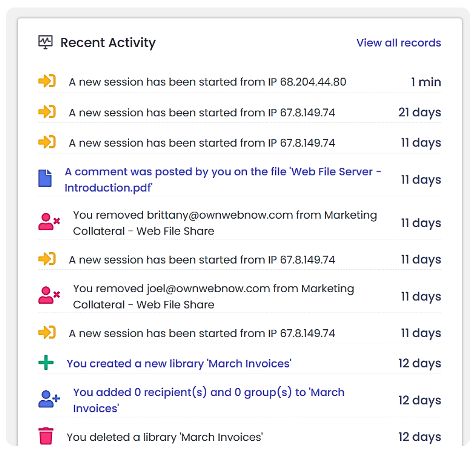476x476 pixels.
Task: Click the 'Recent Activity' heading
Action: tap(108, 43)
